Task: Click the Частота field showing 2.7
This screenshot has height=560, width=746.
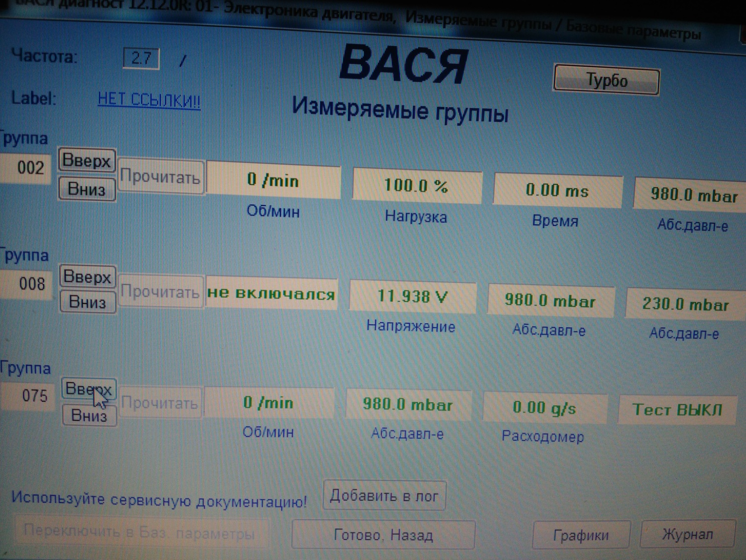Action: point(141,59)
